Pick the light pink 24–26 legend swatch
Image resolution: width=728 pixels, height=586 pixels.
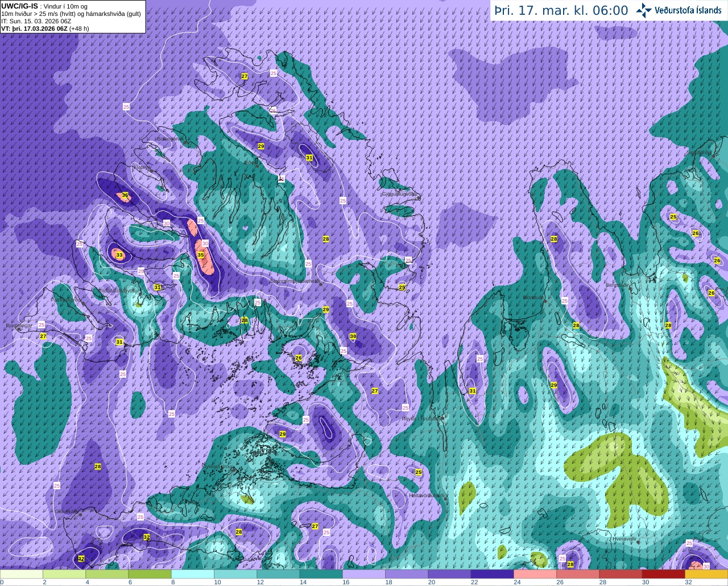point(535,574)
